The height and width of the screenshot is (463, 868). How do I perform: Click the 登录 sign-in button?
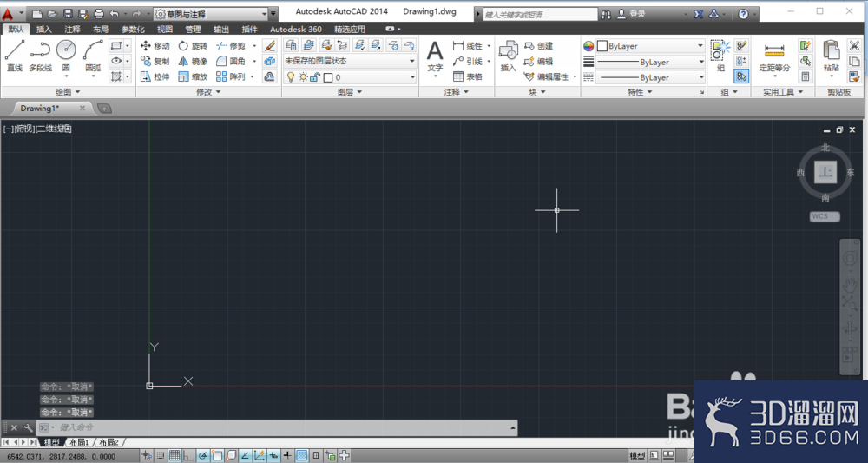632,14
